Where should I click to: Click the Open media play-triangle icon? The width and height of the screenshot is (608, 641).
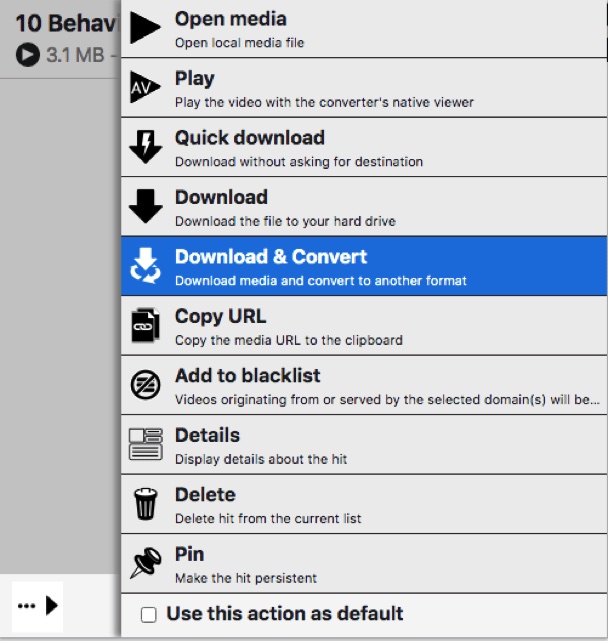pos(146,29)
